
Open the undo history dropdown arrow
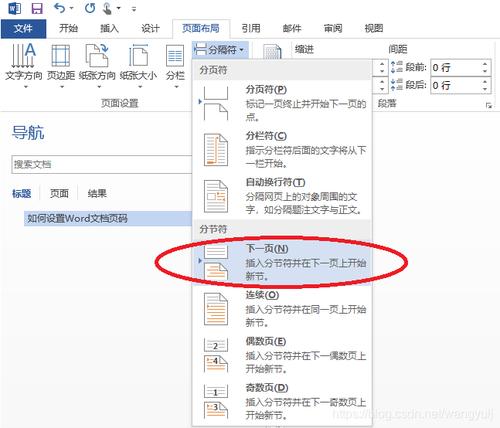click(x=71, y=9)
